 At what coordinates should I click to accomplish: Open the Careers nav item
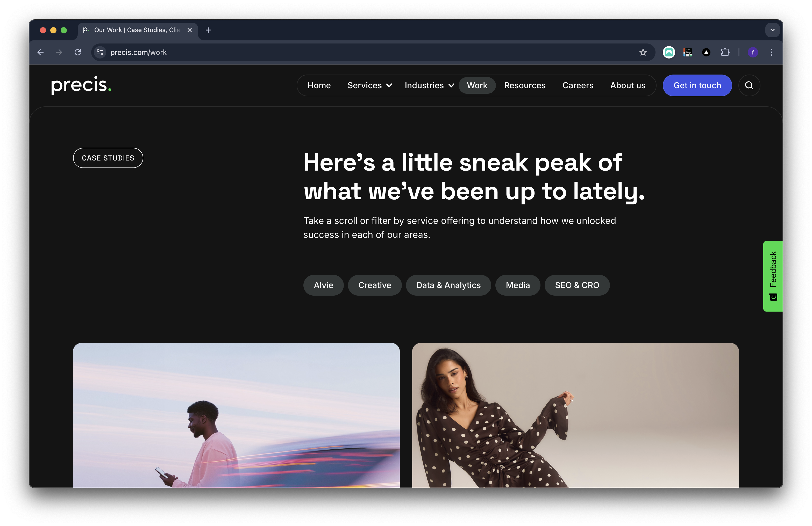578,86
